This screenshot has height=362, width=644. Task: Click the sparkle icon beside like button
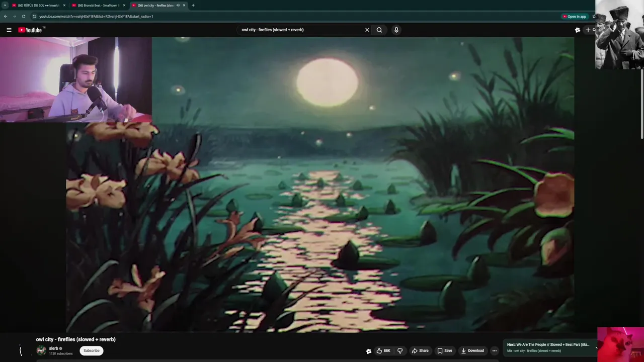pos(368,351)
